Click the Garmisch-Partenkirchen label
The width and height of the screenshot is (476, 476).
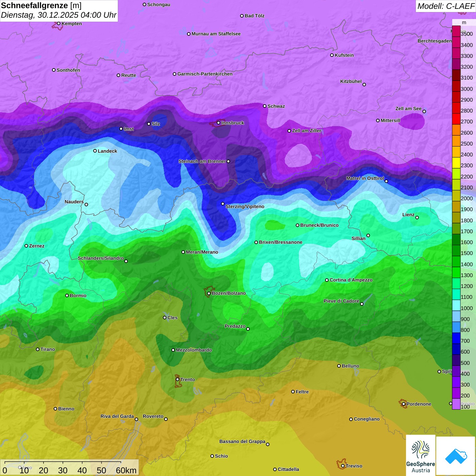click(205, 74)
